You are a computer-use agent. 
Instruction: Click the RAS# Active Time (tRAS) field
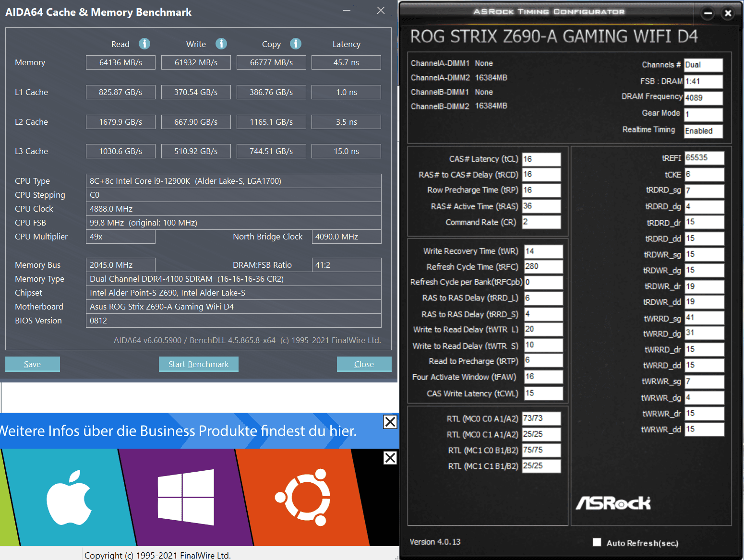541,206
